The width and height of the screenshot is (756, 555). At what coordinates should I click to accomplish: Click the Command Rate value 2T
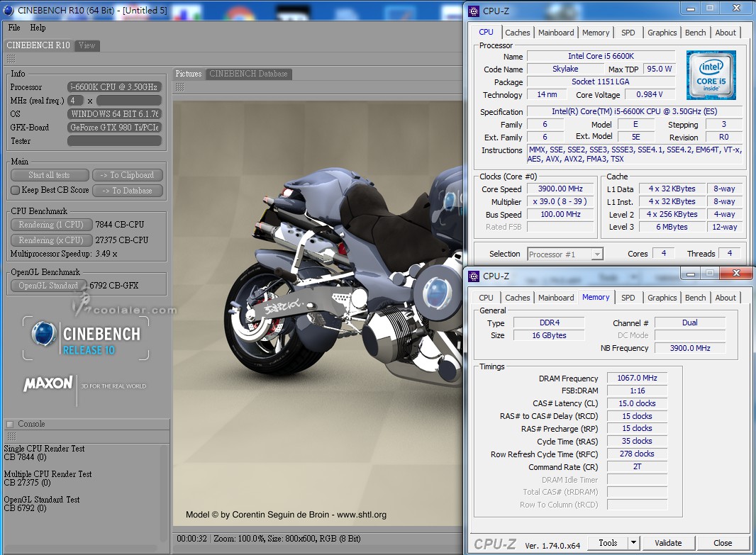(637, 466)
